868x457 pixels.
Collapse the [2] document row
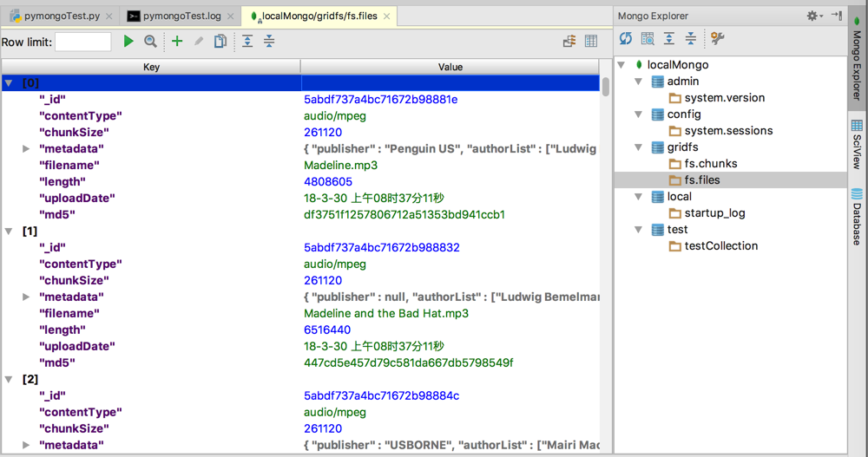(9, 380)
